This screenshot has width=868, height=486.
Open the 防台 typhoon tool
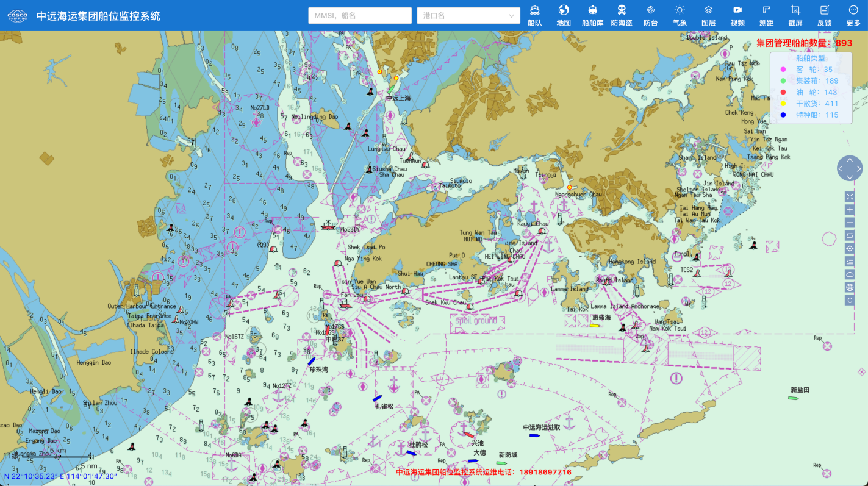pos(650,15)
